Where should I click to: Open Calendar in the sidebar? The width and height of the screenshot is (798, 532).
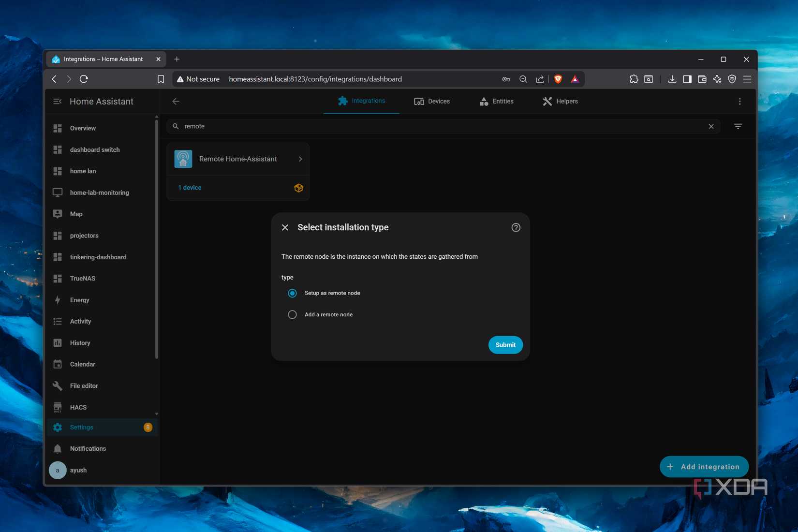point(102,364)
